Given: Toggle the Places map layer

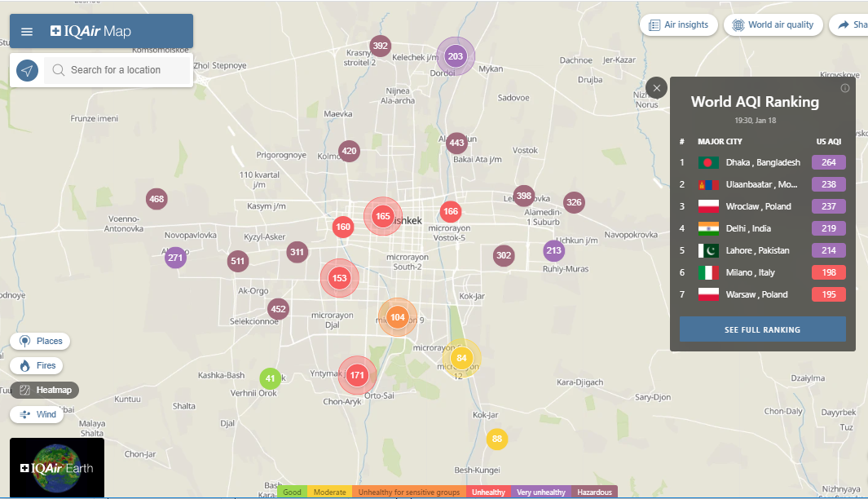Looking at the screenshot, I should (40, 342).
